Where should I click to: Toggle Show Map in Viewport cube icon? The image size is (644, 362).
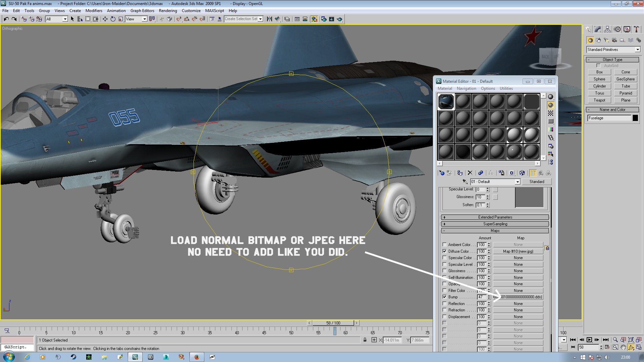pos(522,173)
